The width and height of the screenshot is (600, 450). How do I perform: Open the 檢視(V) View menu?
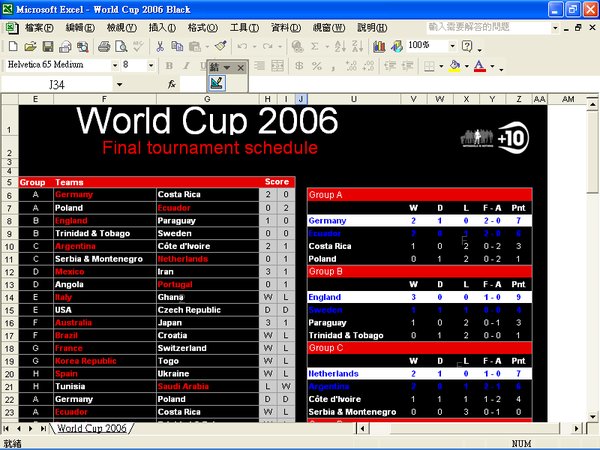pyautogui.click(x=121, y=28)
